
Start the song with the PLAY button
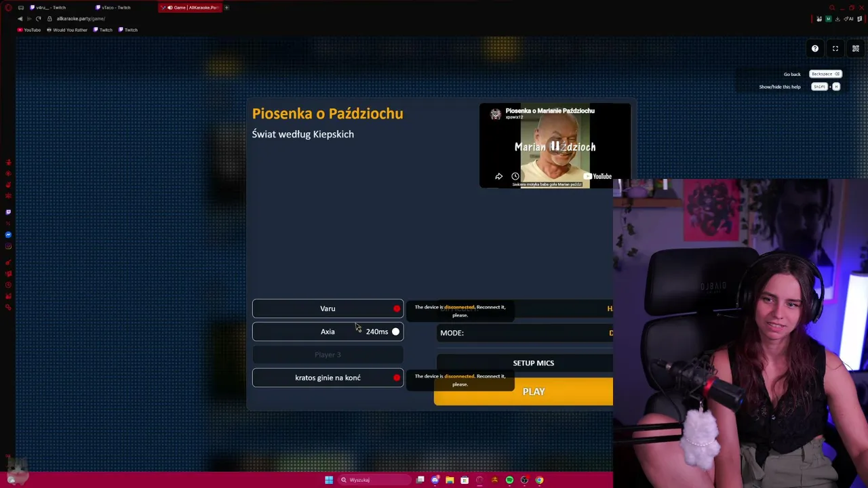[x=524, y=392]
